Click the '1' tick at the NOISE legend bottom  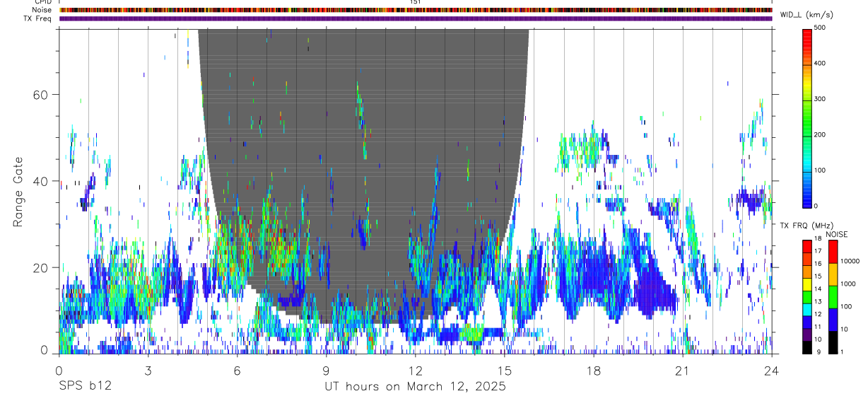[x=843, y=352]
